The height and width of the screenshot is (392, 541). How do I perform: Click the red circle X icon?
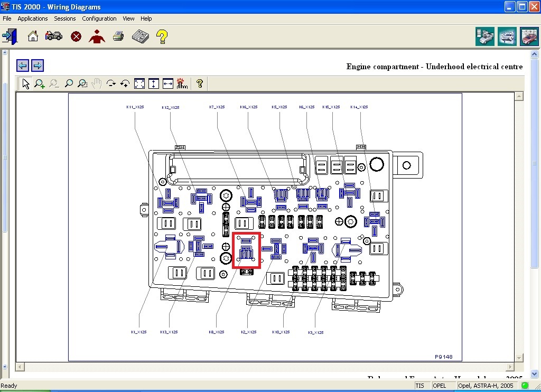point(76,36)
